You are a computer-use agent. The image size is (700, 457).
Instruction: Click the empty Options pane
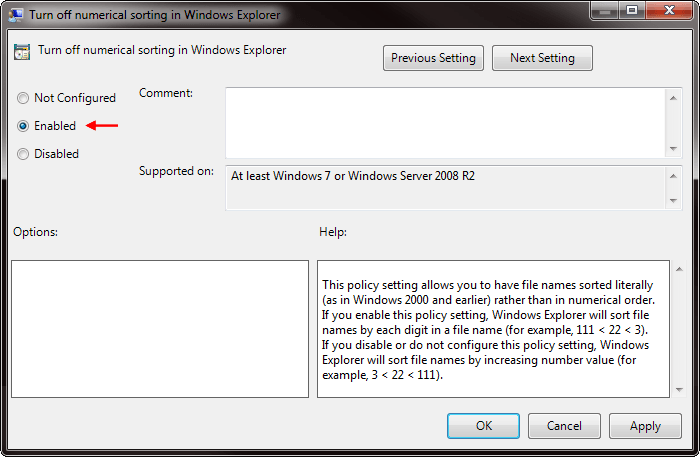[x=160, y=329]
